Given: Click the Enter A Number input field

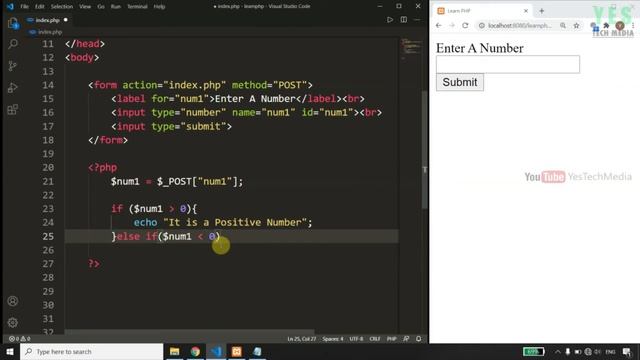Looking at the screenshot, I should click(x=508, y=64).
